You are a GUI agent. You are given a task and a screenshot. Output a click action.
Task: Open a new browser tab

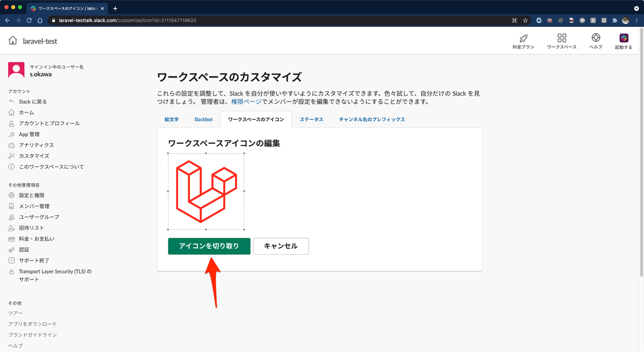point(115,8)
